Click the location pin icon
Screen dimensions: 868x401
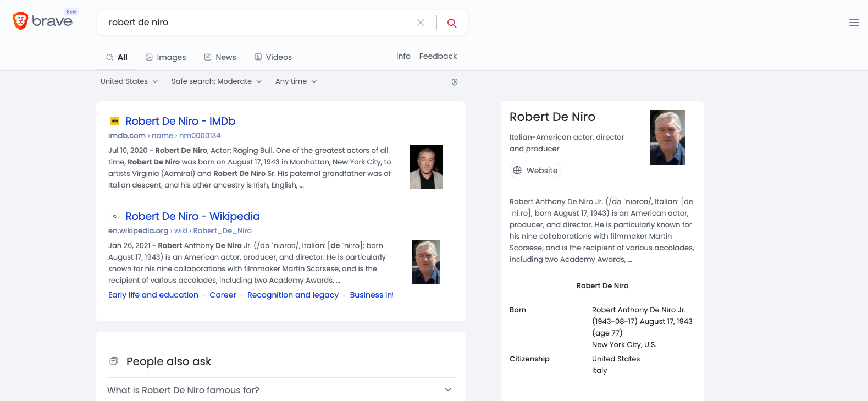[x=455, y=82]
